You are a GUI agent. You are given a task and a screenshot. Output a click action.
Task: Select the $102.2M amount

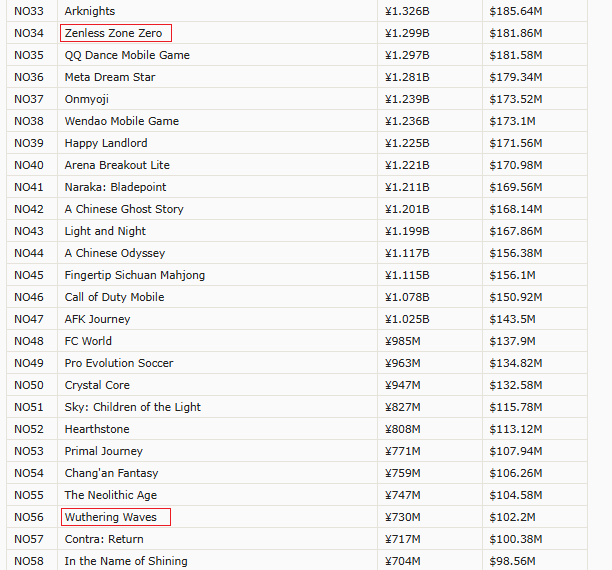[512, 517]
